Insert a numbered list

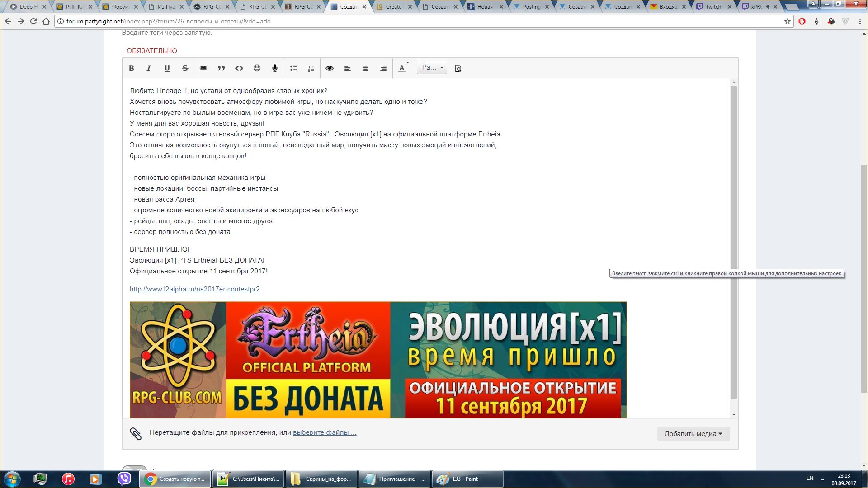[311, 68]
